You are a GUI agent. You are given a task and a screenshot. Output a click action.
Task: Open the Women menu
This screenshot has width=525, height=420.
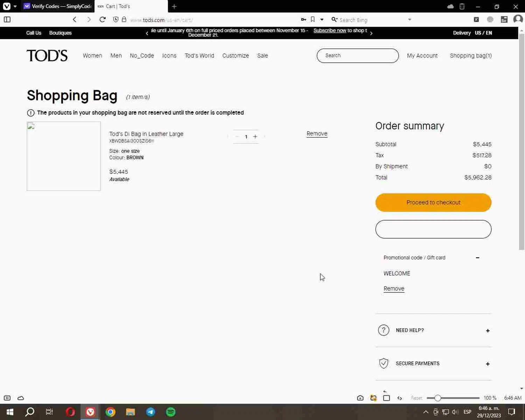(92, 56)
